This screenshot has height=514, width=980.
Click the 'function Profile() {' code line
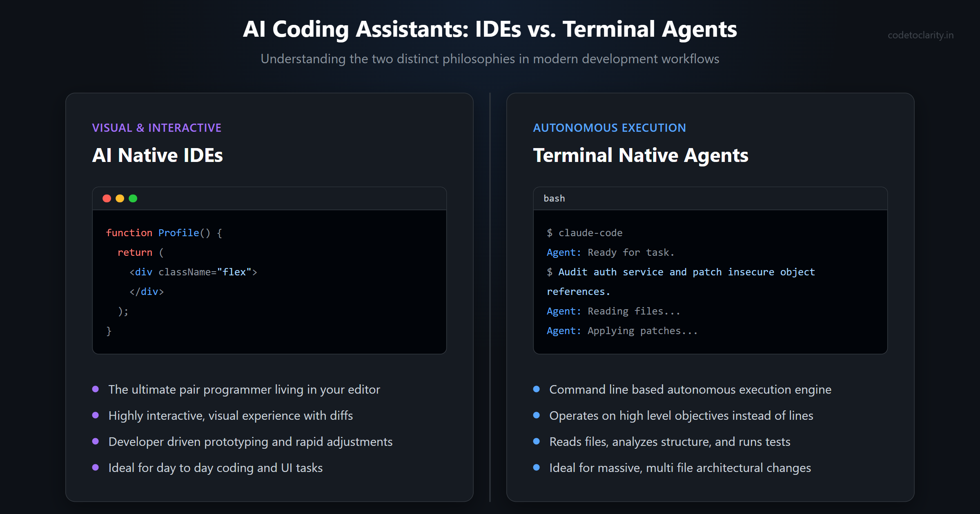click(x=164, y=233)
